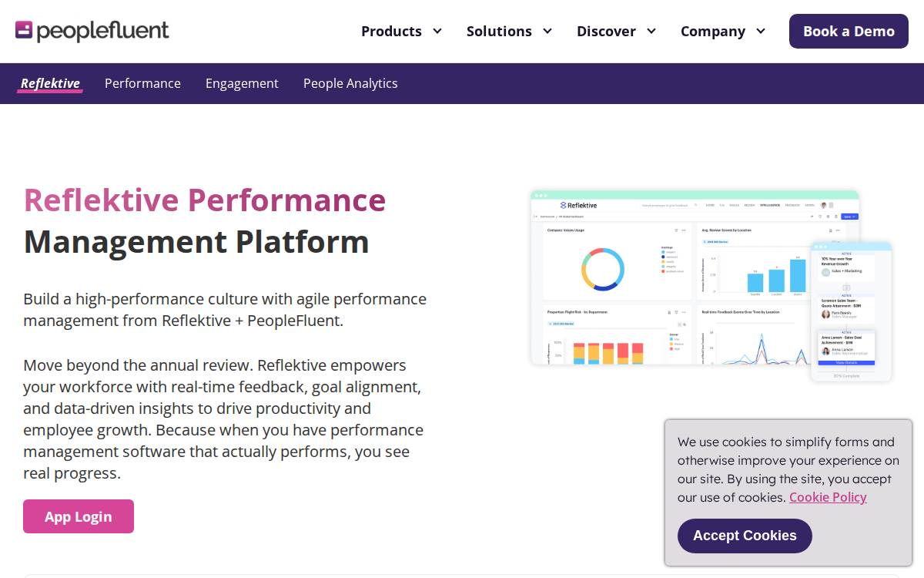Expand the Products menu

(401, 32)
